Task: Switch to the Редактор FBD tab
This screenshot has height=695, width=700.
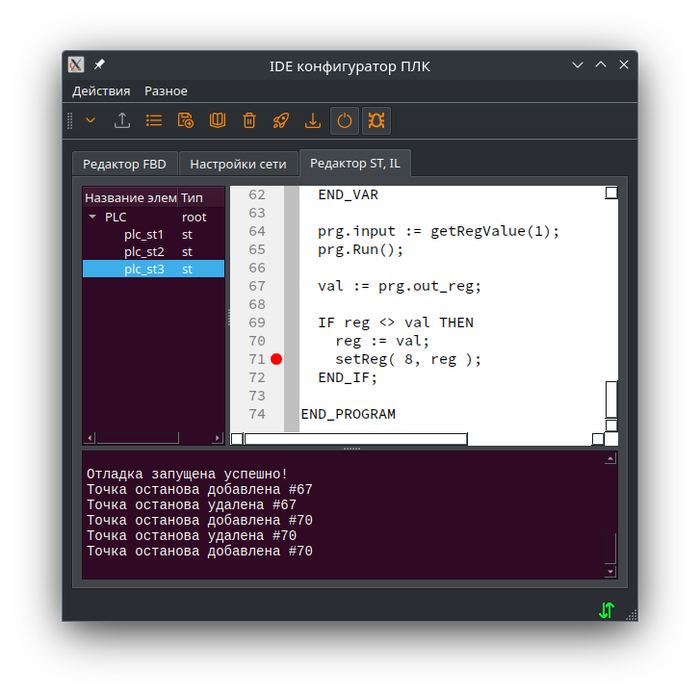Action: click(125, 164)
